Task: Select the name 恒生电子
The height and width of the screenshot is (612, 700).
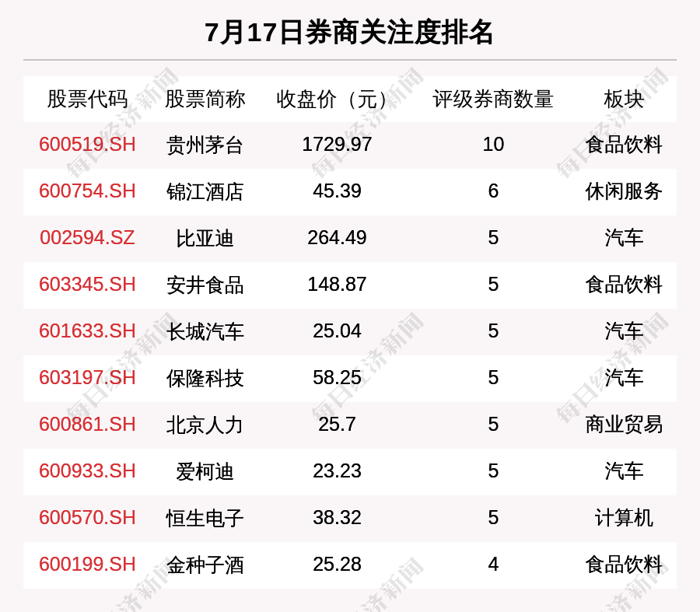Action: click(205, 518)
